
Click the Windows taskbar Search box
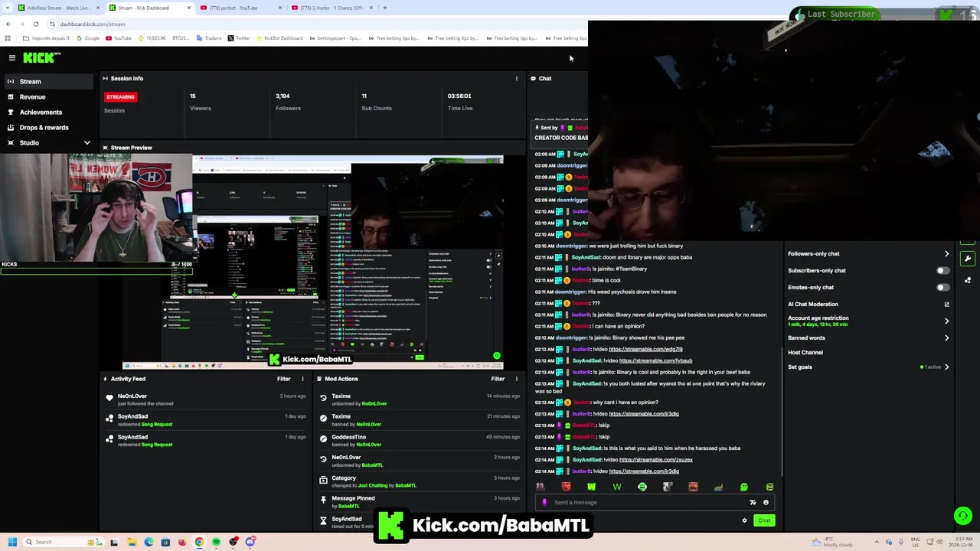pyautogui.click(x=65, y=542)
